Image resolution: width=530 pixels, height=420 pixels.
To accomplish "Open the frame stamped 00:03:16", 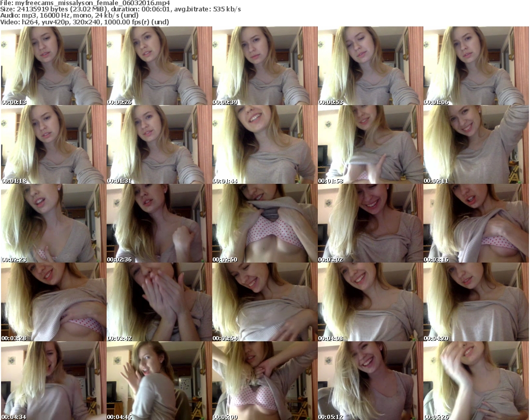I will [x=476, y=223].
